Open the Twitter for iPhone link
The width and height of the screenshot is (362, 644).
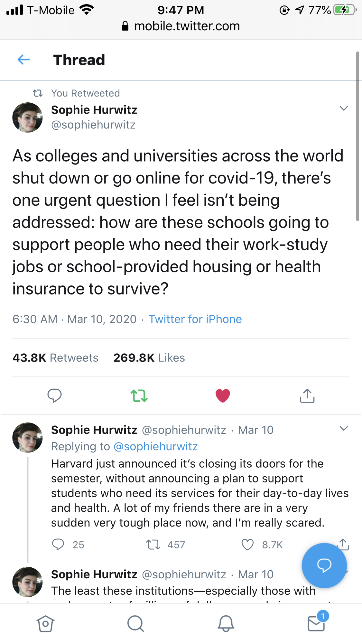[x=195, y=319]
